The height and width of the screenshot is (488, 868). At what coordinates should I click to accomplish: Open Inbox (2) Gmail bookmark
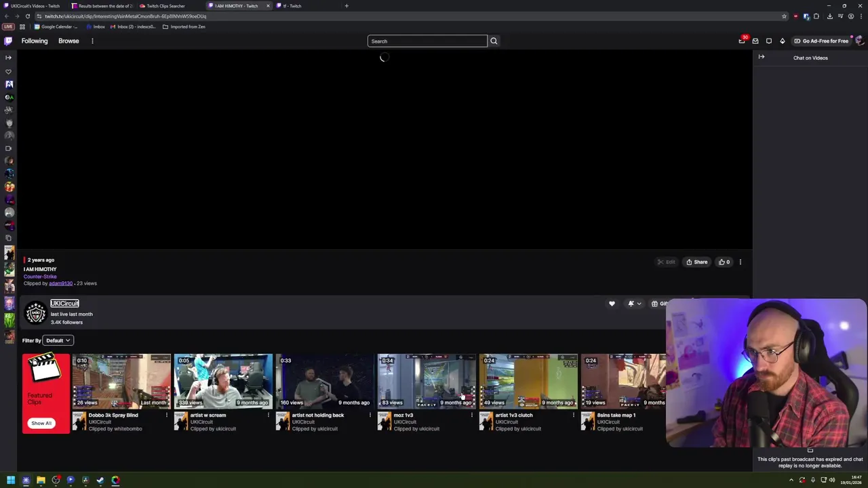click(x=133, y=27)
